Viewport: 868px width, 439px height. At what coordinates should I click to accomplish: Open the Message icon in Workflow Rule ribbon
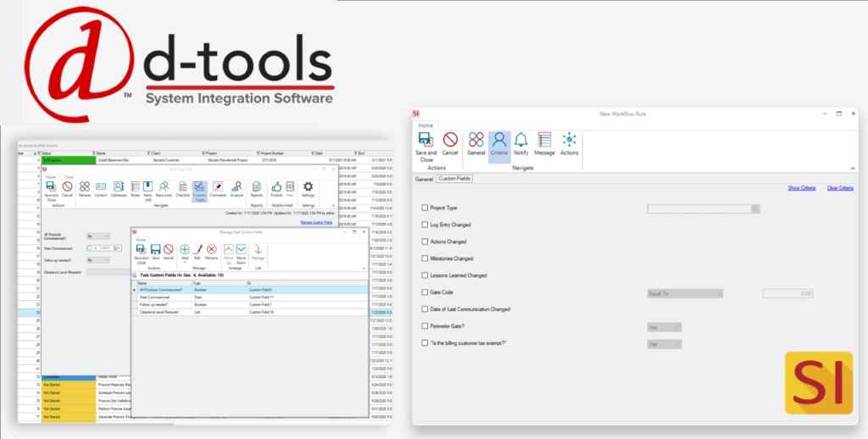tap(544, 143)
